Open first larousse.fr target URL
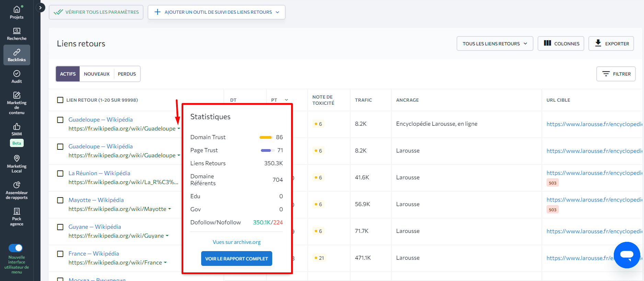The height and width of the screenshot is (281, 644). 594,124
